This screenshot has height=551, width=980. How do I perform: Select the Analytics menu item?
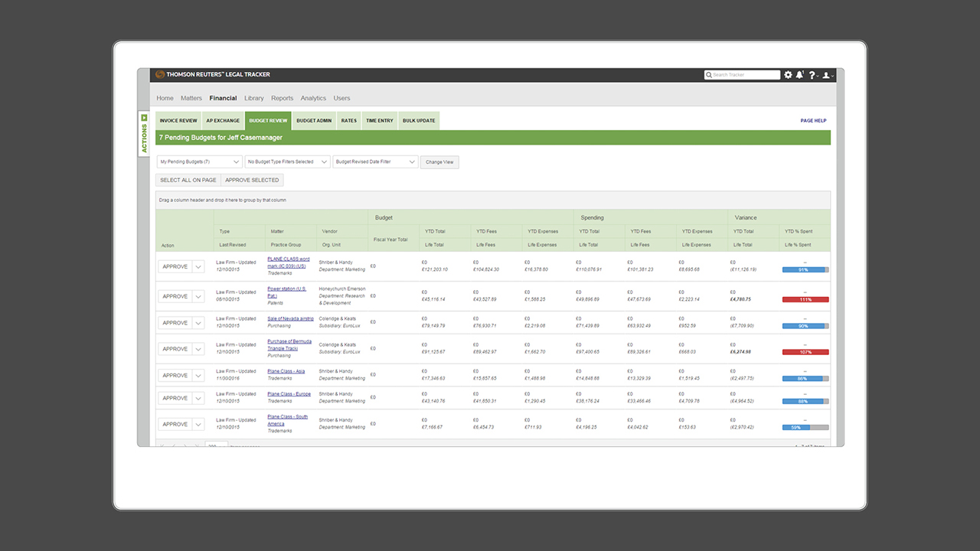313,98
